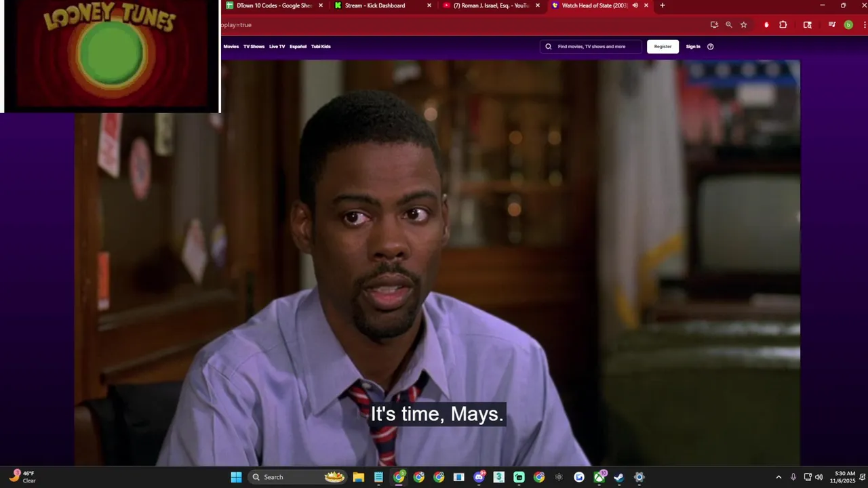This screenshot has height=488, width=868.
Task: Click the microphone tray icon
Action: pyautogui.click(x=793, y=477)
